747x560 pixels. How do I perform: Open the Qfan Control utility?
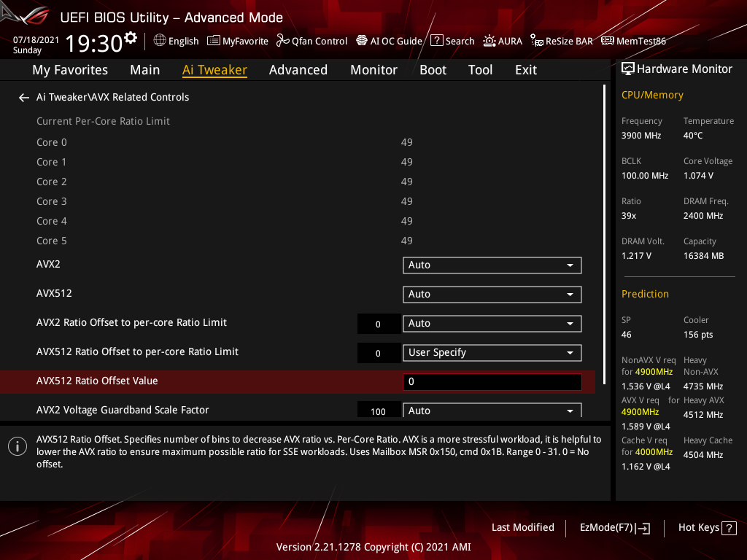coord(311,41)
